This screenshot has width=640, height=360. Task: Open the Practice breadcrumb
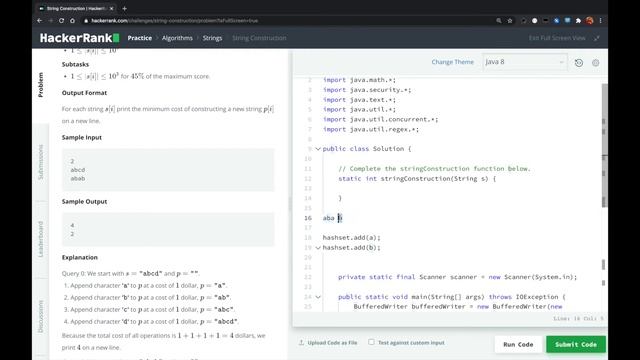point(140,38)
